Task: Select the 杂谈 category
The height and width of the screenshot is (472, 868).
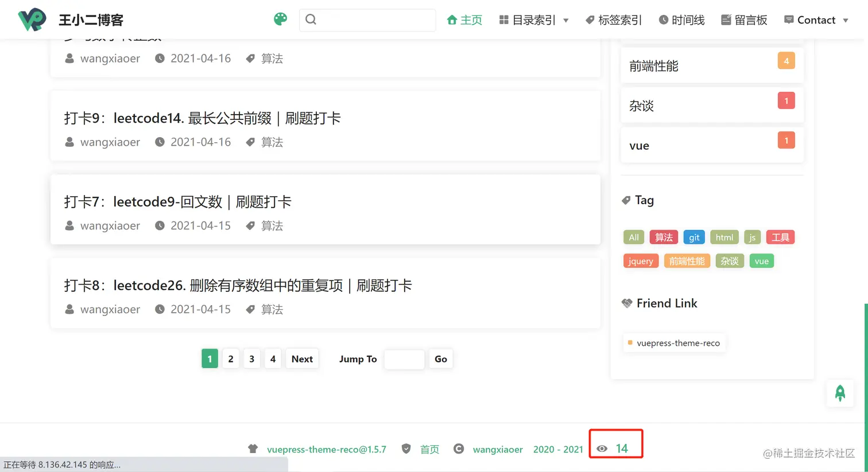Action: coord(712,105)
